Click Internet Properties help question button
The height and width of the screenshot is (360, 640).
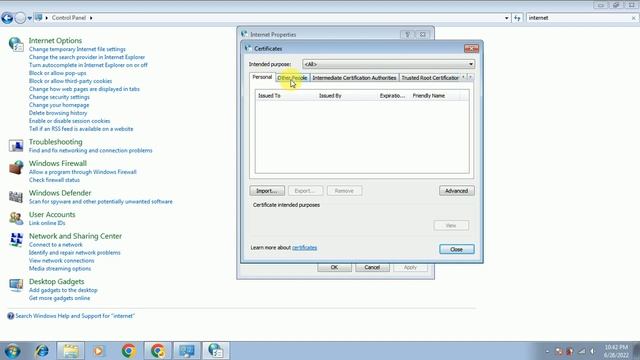click(x=407, y=35)
